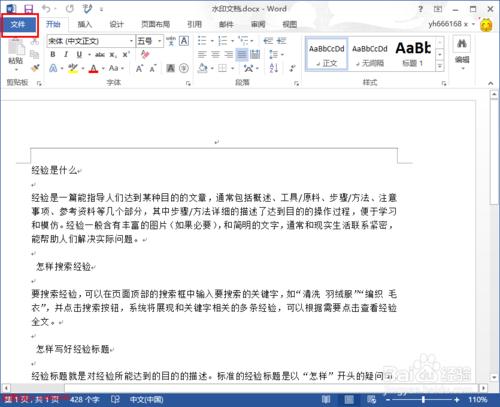
Task: Toggle Underline formatting
Action: point(79,55)
